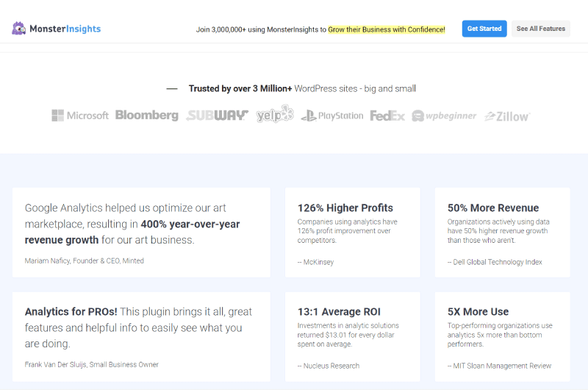Click '-- MIT Sloan Management Review' source

click(499, 366)
